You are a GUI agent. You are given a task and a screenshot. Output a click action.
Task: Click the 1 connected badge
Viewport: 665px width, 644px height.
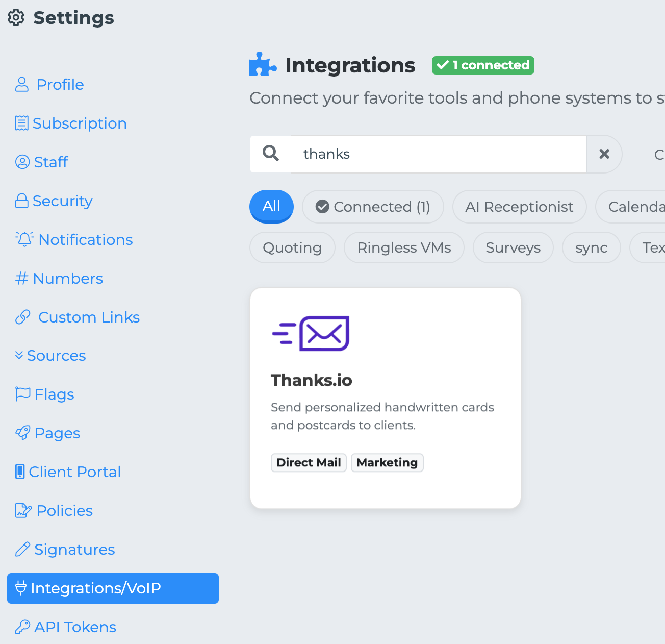(x=483, y=65)
